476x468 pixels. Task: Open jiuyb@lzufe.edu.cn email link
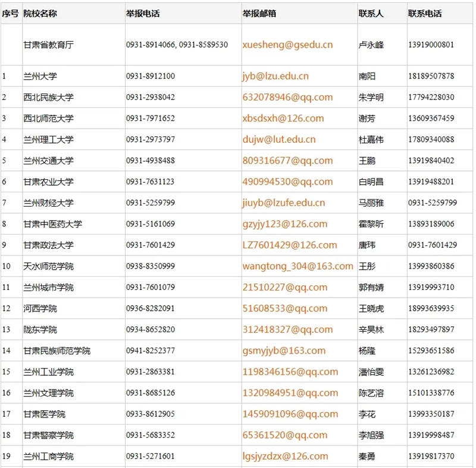(284, 203)
